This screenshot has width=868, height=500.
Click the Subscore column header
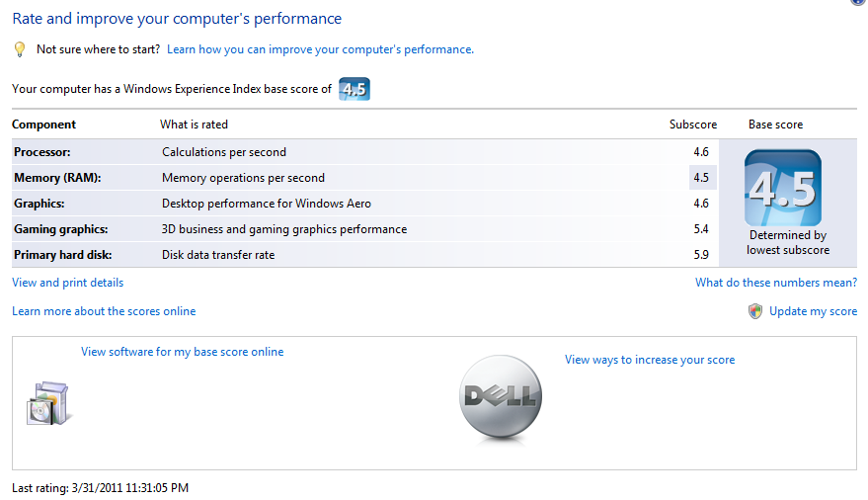pyautogui.click(x=693, y=125)
